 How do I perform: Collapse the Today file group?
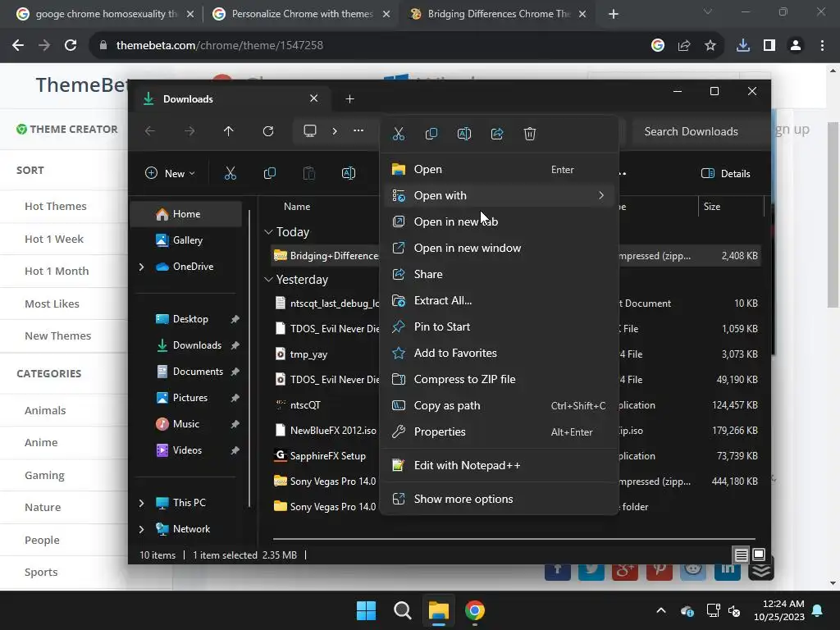pyautogui.click(x=268, y=232)
